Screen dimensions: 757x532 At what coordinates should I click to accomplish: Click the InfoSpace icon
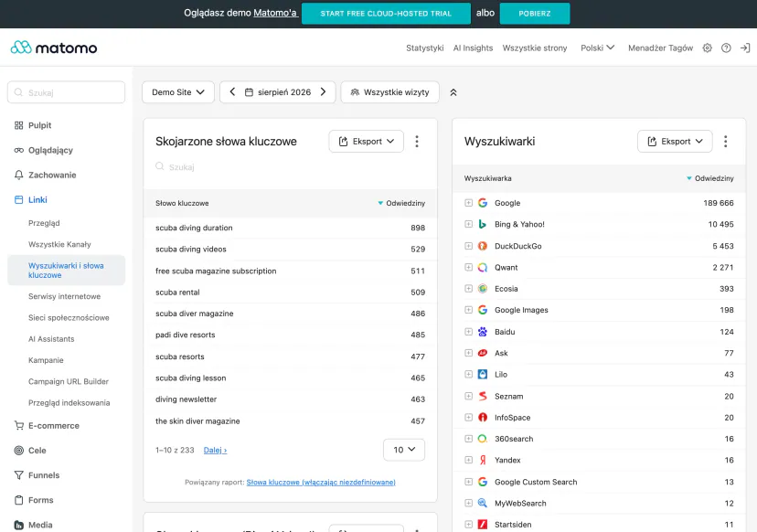click(x=483, y=417)
